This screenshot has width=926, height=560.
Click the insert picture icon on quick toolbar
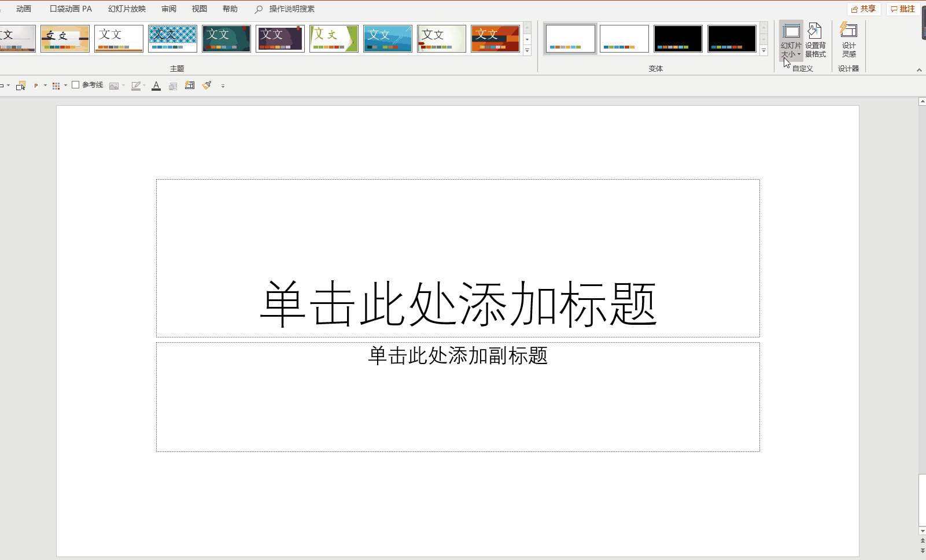pos(113,85)
